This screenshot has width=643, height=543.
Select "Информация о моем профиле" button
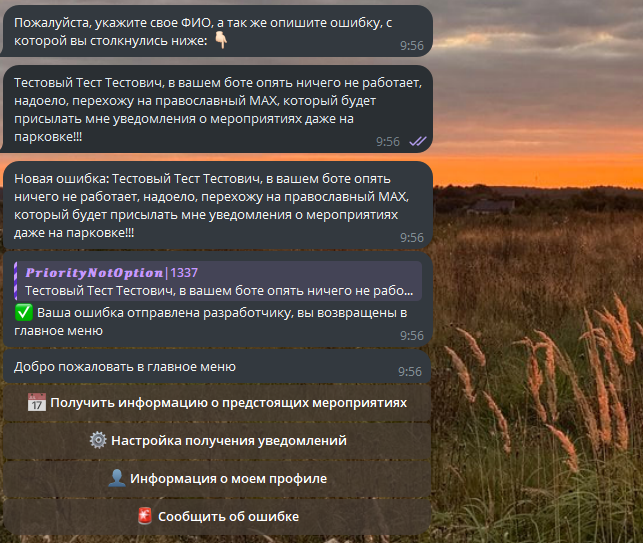click(217, 478)
